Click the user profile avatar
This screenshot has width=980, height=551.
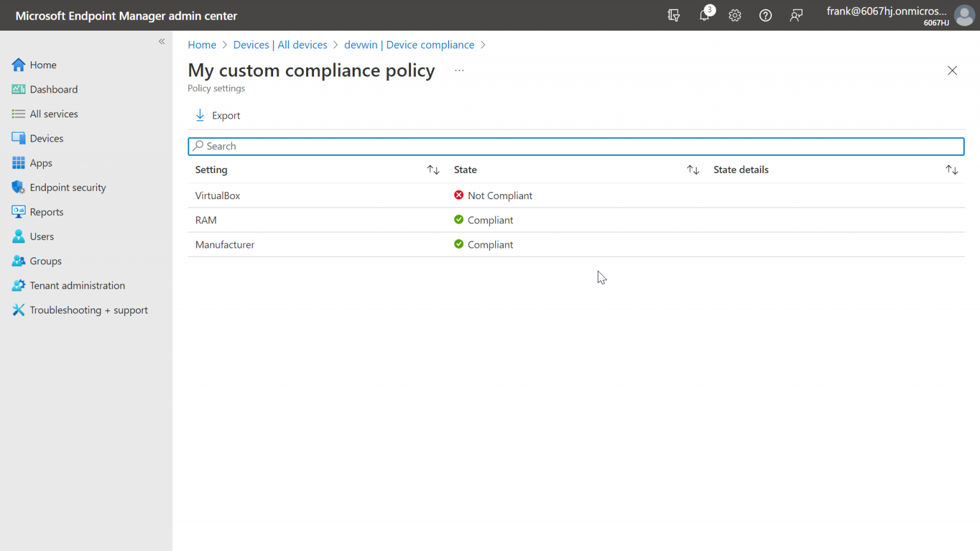click(x=964, y=15)
